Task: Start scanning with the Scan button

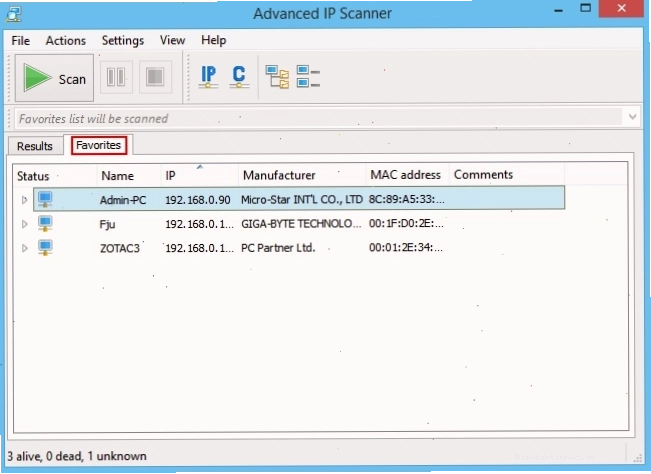Action: (54, 78)
